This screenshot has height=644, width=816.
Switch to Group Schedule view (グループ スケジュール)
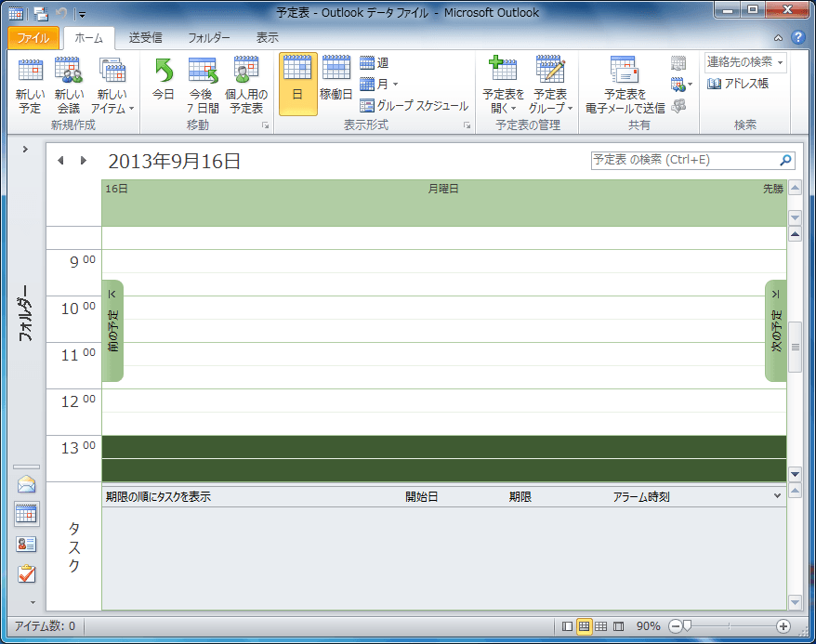click(x=415, y=106)
